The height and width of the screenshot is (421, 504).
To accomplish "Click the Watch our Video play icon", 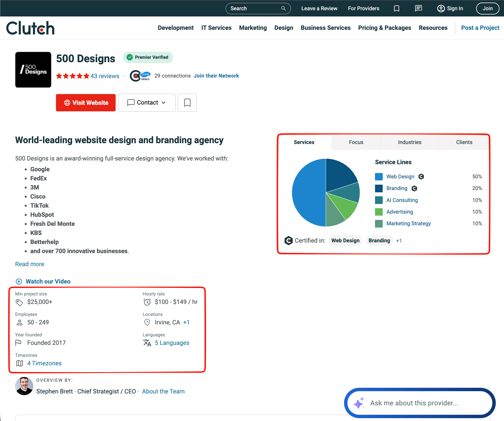I will coord(19,282).
